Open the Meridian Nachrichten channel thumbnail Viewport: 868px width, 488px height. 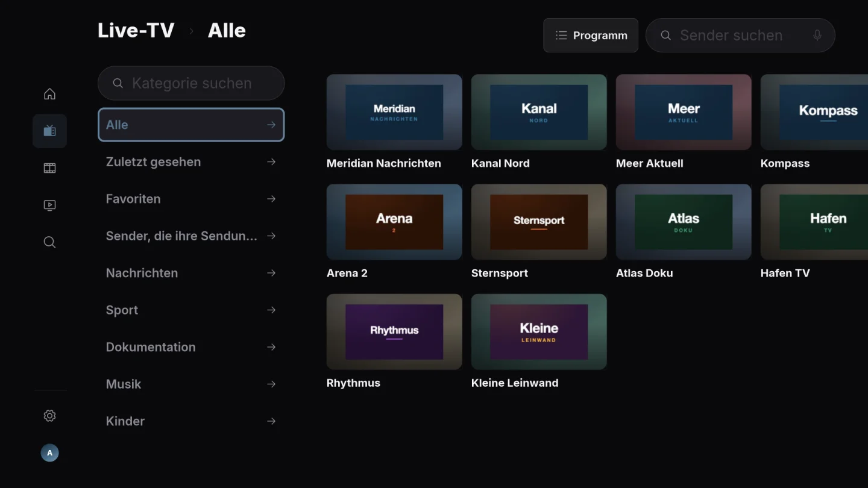click(394, 112)
